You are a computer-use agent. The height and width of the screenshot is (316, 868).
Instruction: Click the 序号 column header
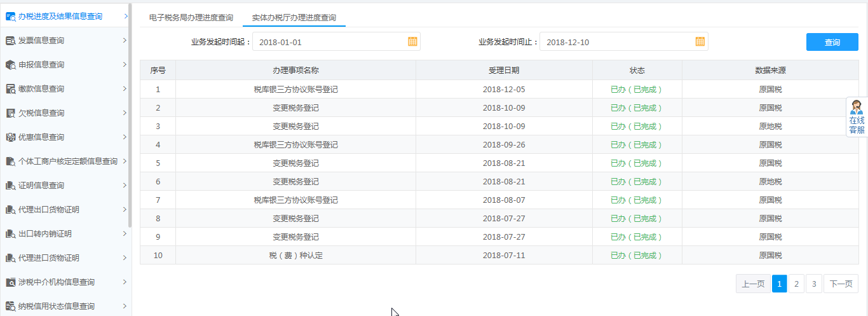pos(158,71)
